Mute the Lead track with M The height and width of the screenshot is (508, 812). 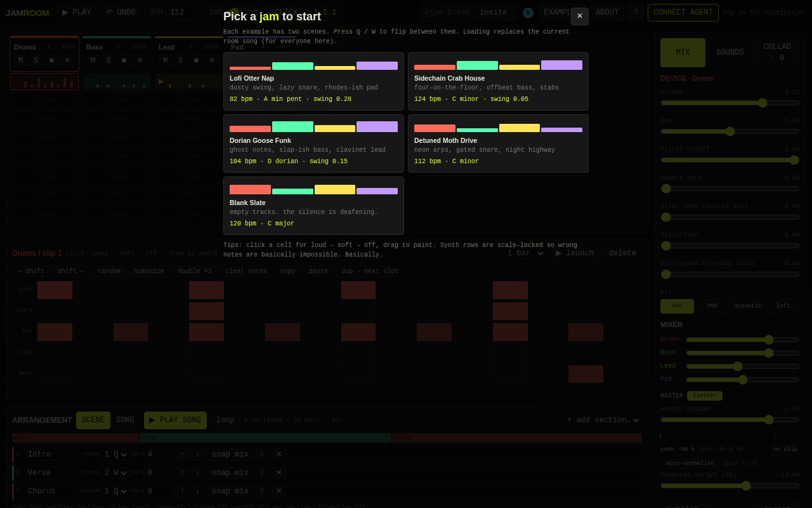(166, 60)
